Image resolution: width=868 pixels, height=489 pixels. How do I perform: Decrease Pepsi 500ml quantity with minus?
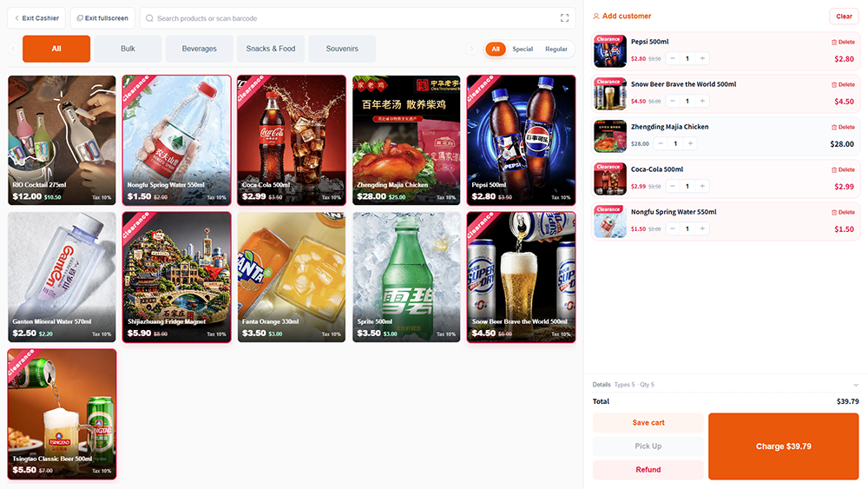[x=673, y=58]
